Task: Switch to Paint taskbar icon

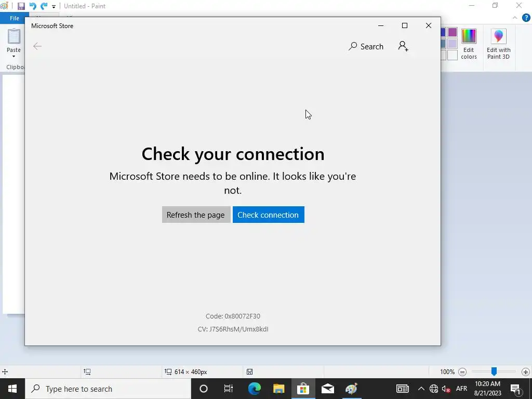Action: click(x=351, y=389)
